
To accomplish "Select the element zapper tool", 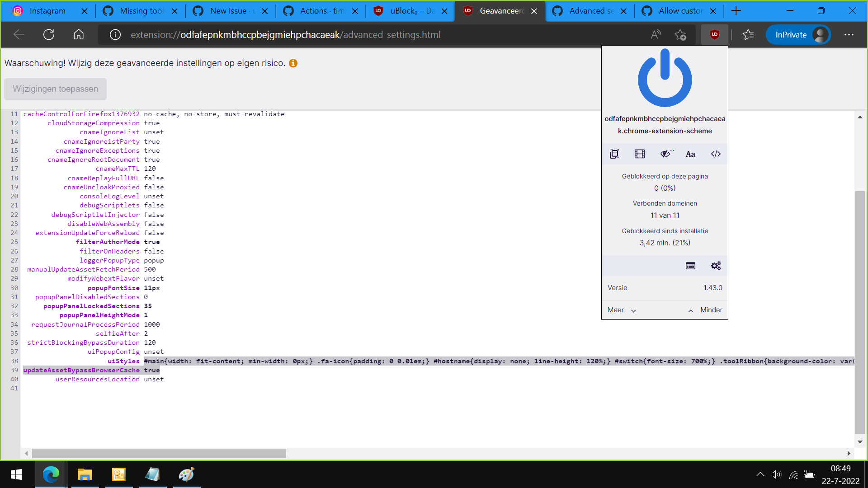I will (614, 154).
